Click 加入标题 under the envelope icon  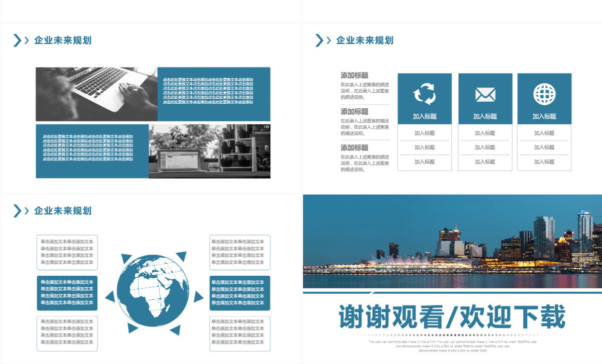(x=485, y=116)
